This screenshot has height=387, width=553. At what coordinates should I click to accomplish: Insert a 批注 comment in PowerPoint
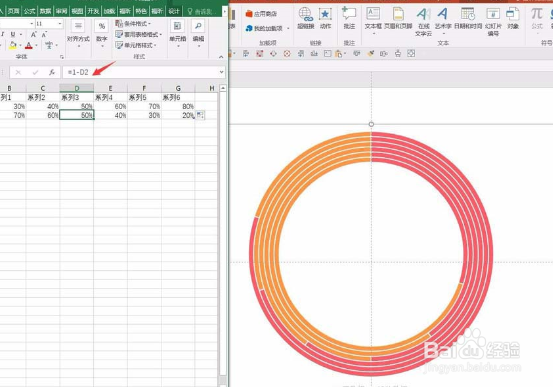pyautogui.click(x=349, y=18)
